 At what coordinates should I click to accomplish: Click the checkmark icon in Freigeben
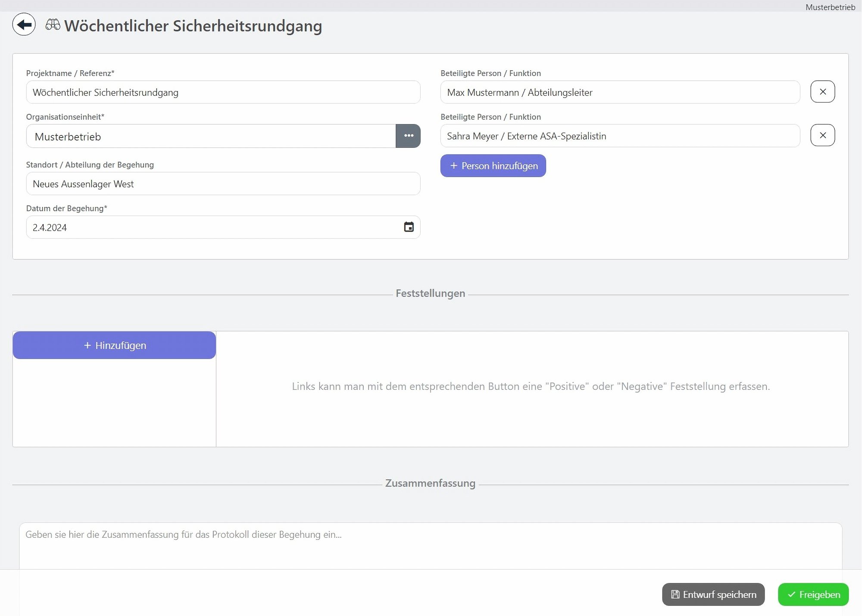[791, 594]
